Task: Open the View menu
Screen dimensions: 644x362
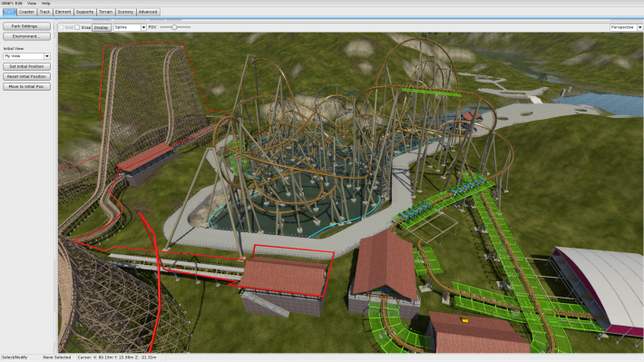Action: point(32,4)
